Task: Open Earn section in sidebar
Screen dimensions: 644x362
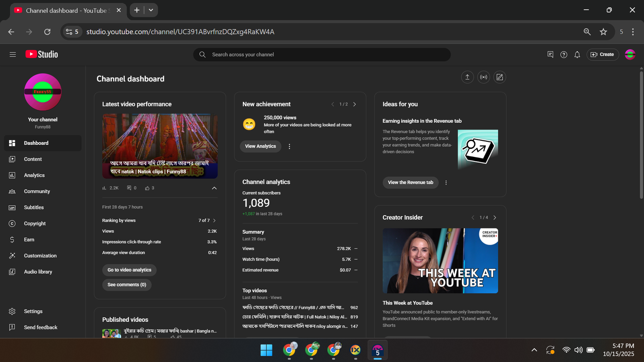Action: pyautogui.click(x=29, y=240)
